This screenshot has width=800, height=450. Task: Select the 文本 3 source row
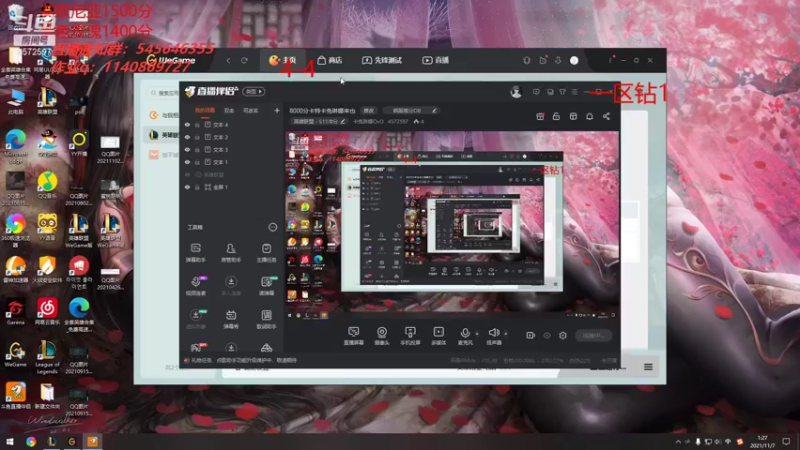point(232,149)
